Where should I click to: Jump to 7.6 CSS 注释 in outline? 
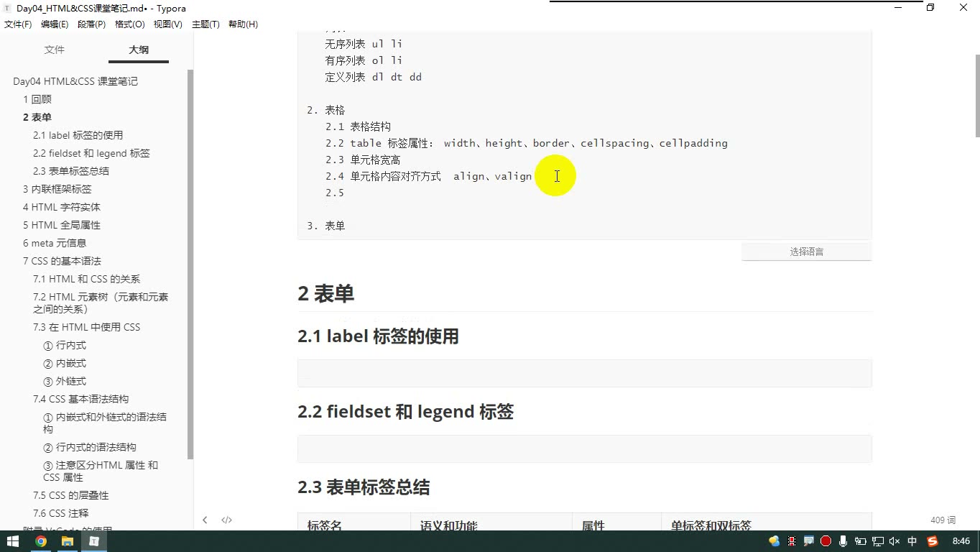pos(61,513)
